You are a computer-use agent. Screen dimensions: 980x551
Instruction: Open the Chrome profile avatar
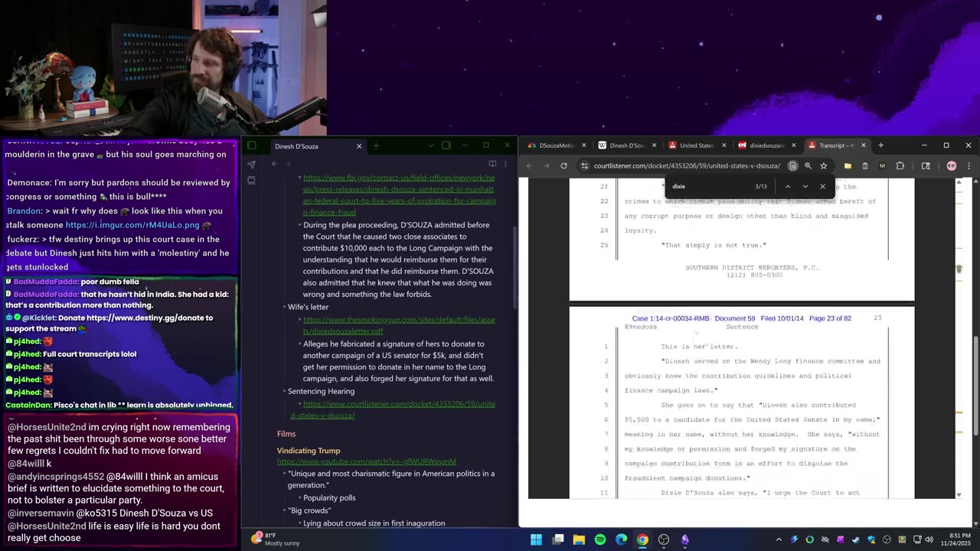tap(951, 166)
